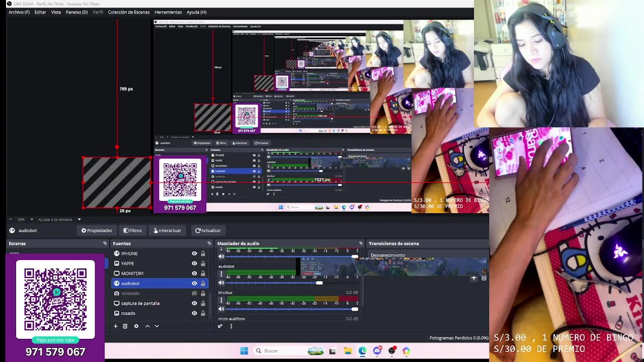Open Discord from the taskbar
The height and width of the screenshot is (362, 644).
point(377,351)
